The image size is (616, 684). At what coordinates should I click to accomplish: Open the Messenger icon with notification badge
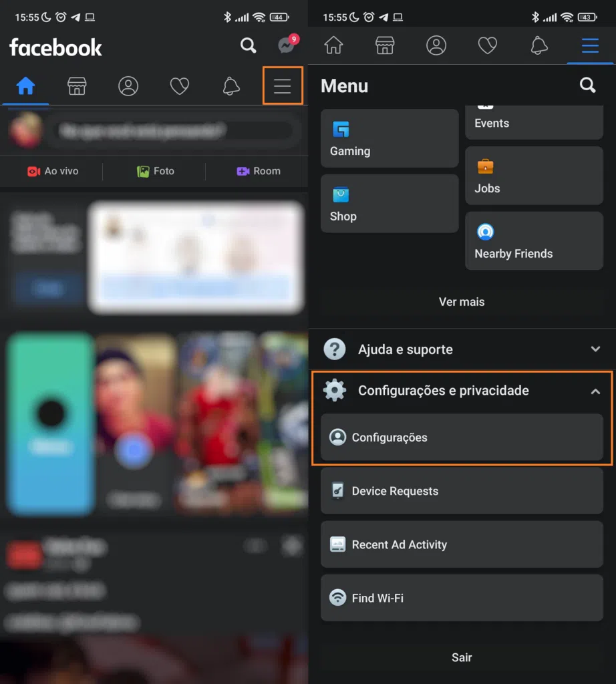coord(286,47)
